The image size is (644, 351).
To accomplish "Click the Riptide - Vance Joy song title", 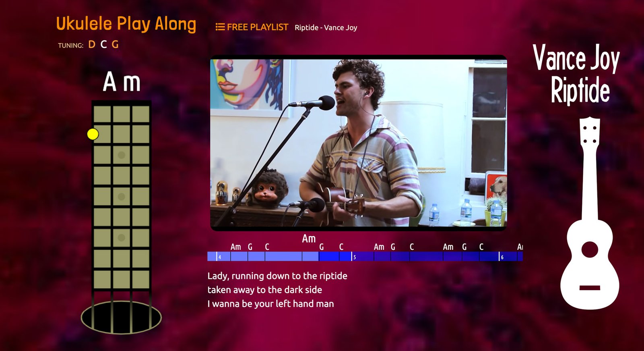I will (x=326, y=27).
